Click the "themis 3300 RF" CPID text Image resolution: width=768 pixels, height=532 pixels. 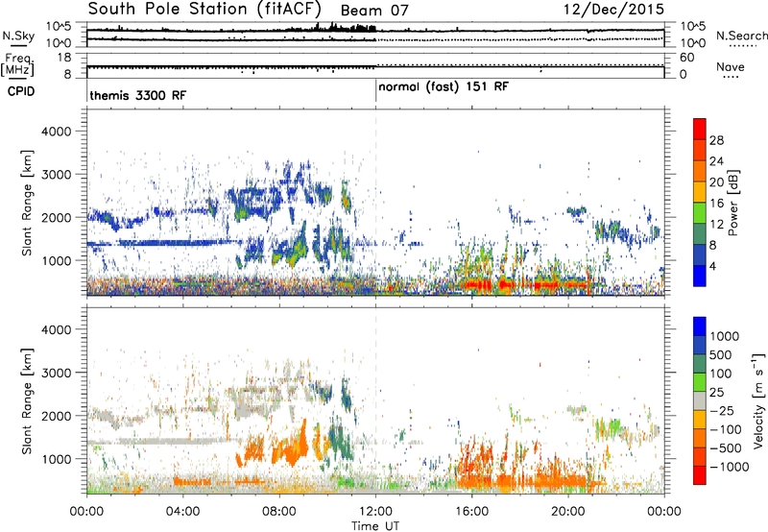point(137,95)
